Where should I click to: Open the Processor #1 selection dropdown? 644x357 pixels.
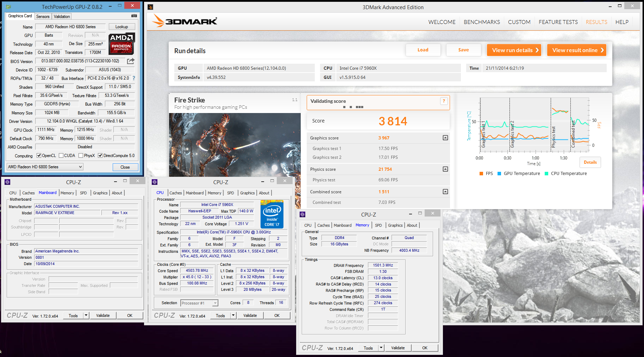click(x=200, y=303)
